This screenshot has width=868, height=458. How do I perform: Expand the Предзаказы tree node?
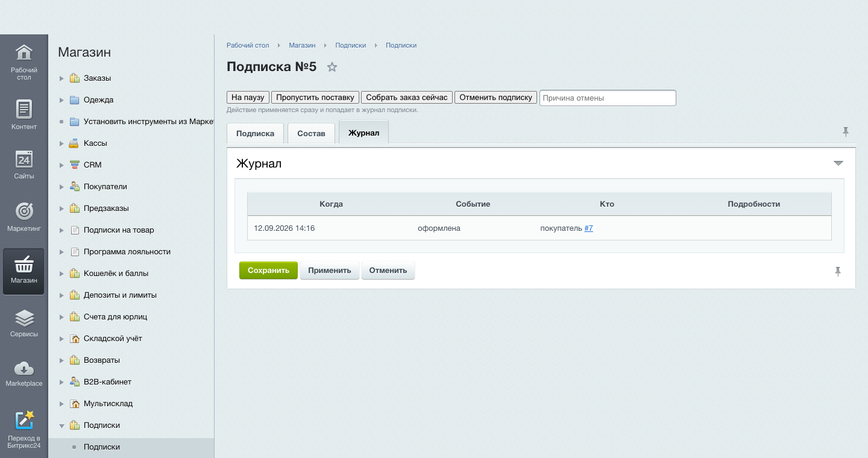click(61, 209)
